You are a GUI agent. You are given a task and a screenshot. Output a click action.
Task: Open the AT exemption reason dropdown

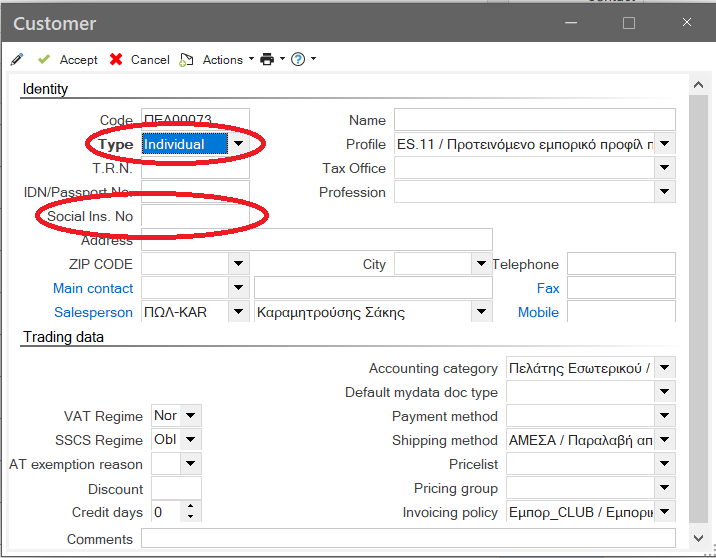[191, 463]
